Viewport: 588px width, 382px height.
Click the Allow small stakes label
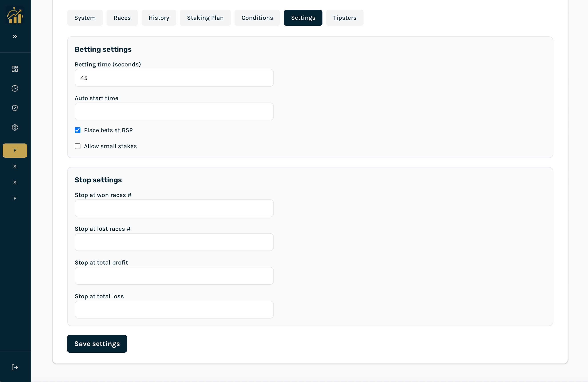click(x=110, y=146)
